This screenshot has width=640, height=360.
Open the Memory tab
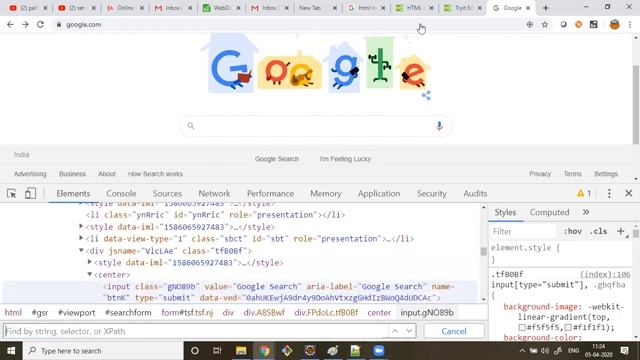click(x=326, y=193)
